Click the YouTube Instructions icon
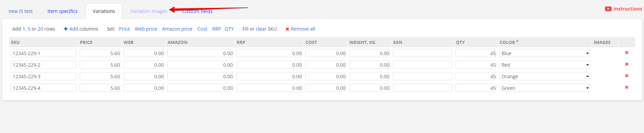The height and width of the screenshot is (133, 644). point(608,9)
